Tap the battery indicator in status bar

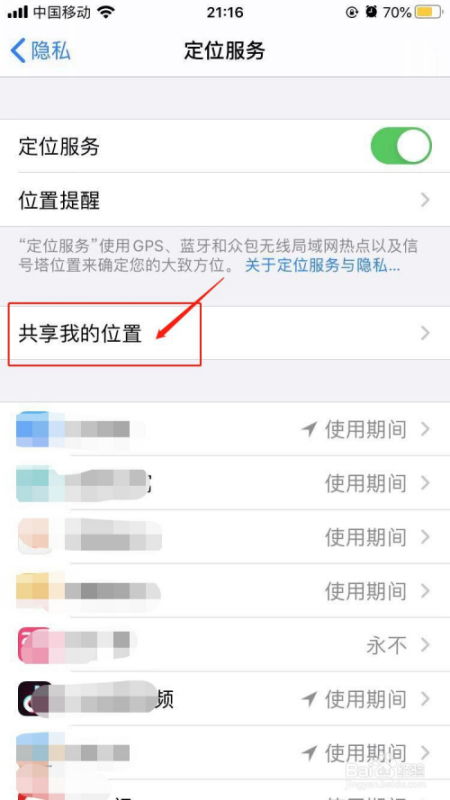(428, 12)
